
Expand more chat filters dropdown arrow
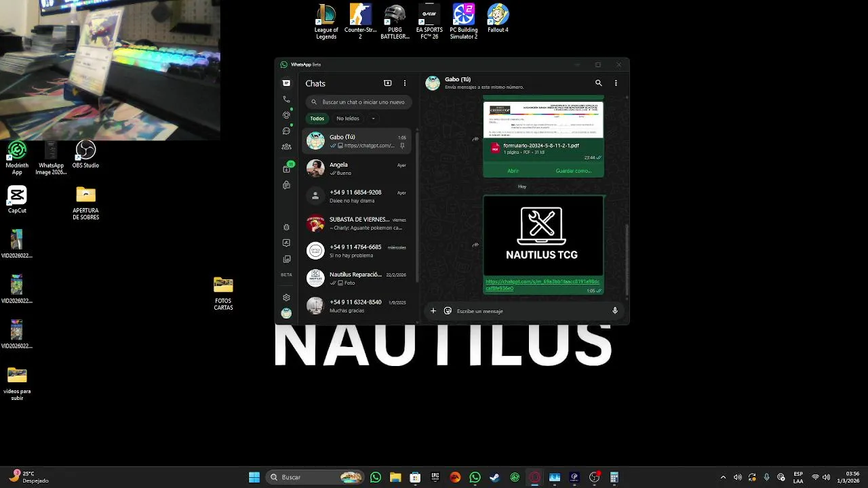(373, 119)
